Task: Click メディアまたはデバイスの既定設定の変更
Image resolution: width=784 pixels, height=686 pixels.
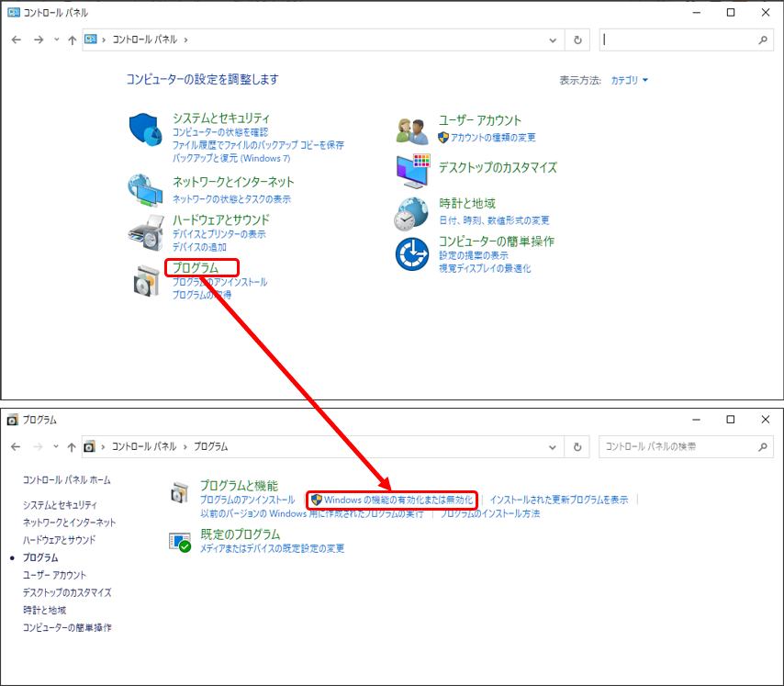Action: click(x=273, y=548)
